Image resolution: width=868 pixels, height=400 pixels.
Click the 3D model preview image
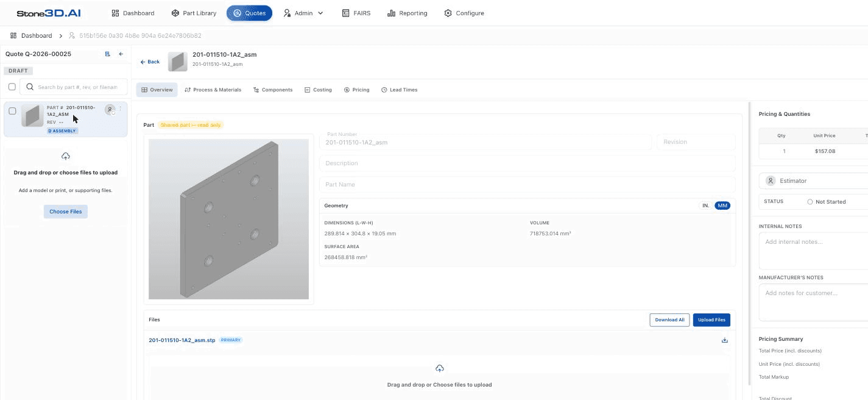228,219
